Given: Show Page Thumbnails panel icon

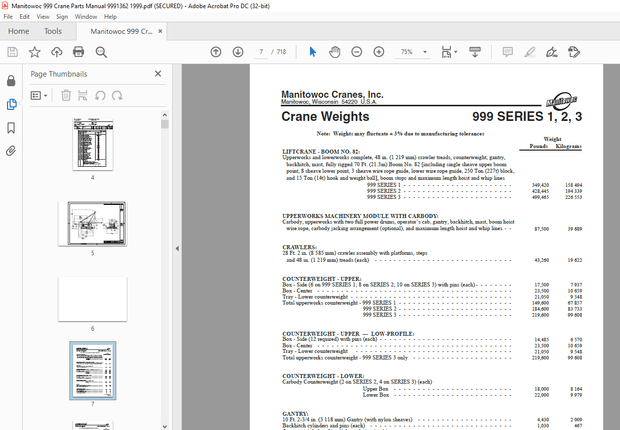Looking at the screenshot, I should [x=11, y=104].
